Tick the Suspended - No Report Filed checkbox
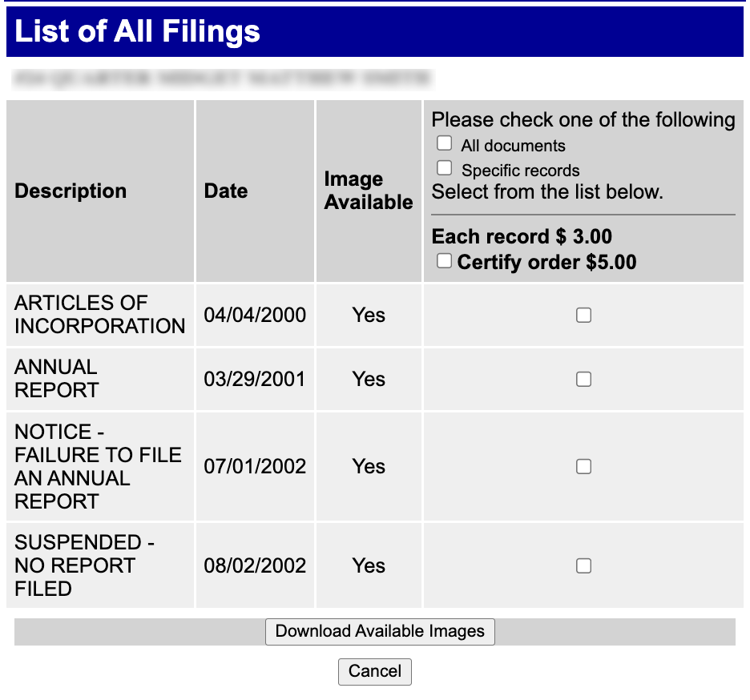Screen dimensions: 750x700 583,565
